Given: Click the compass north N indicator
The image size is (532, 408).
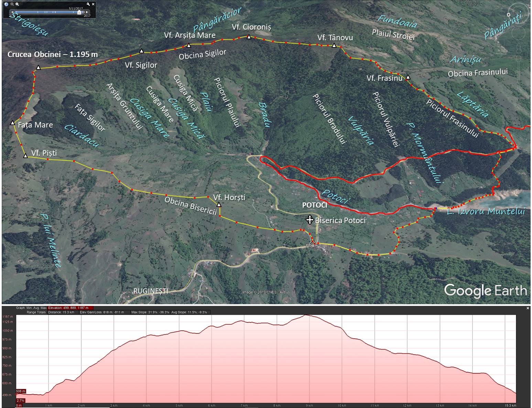Looking at the screenshot, I should click(x=508, y=14).
